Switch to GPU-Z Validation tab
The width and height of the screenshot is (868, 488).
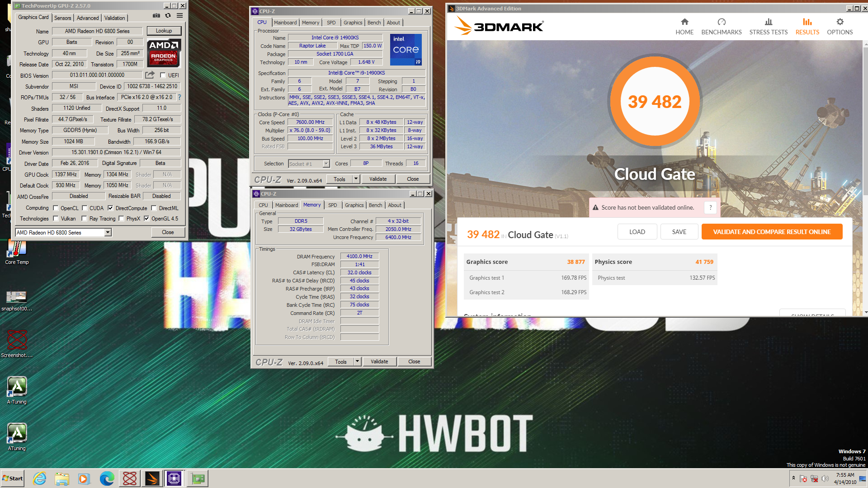114,18
